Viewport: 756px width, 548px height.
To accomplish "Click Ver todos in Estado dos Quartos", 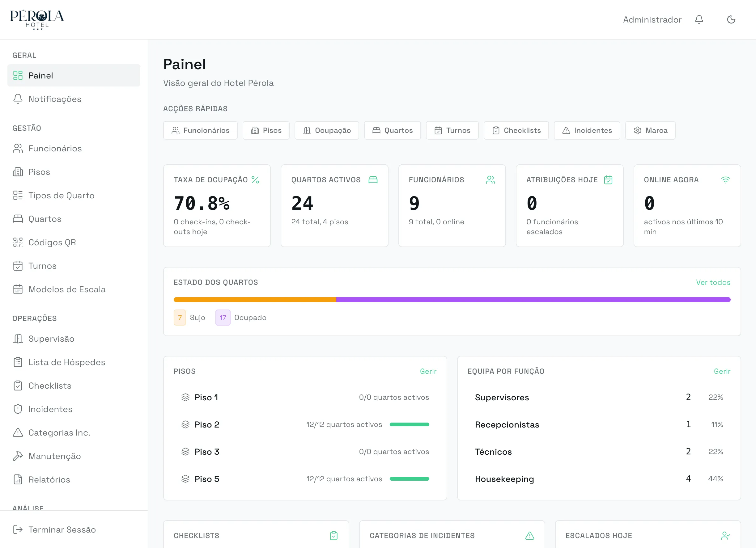I will pyautogui.click(x=713, y=282).
